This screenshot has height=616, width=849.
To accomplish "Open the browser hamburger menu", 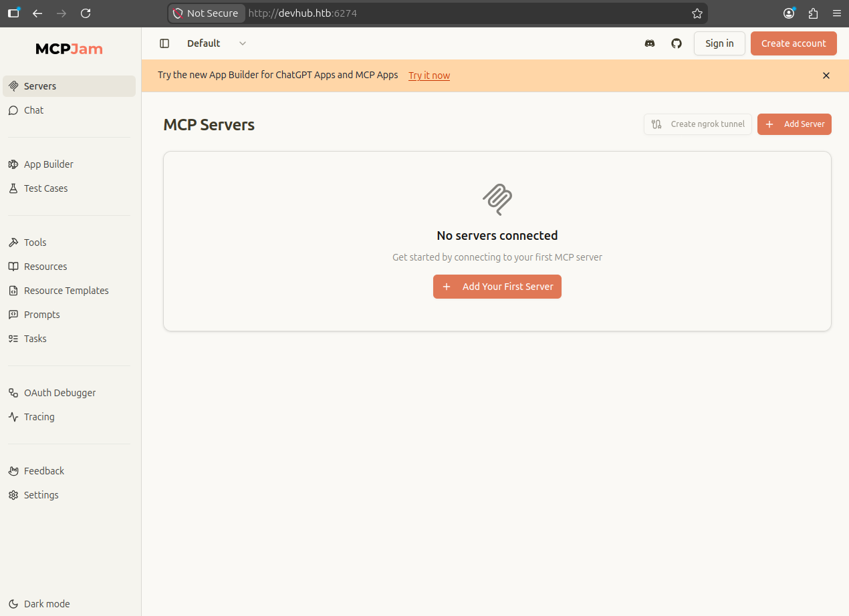I will (836, 13).
